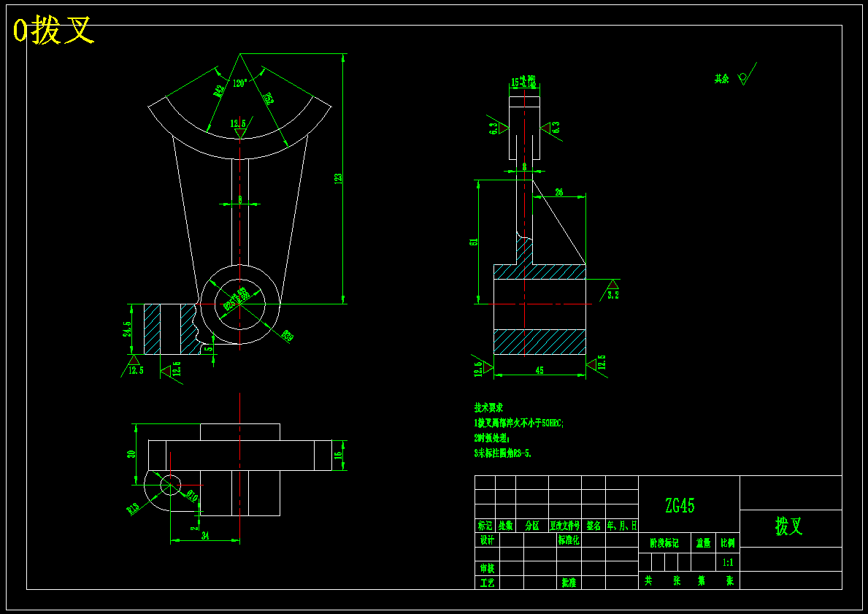This screenshot has width=868, height=614.
Task: Click the 24.5 height dimension
Action: (x=127, y=329)
